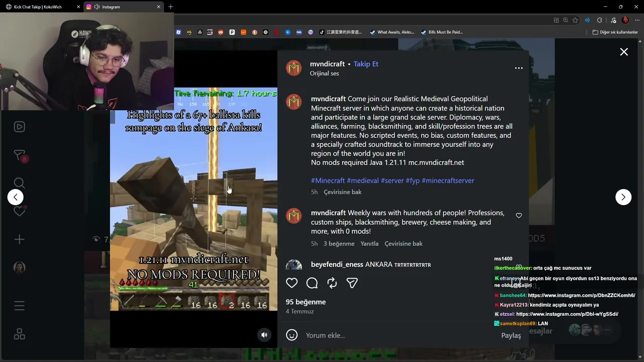The height and width of the screenshot is (362, 644).
Task: Open the beyefendi_eness commenter profile
Action: (337, 264)
